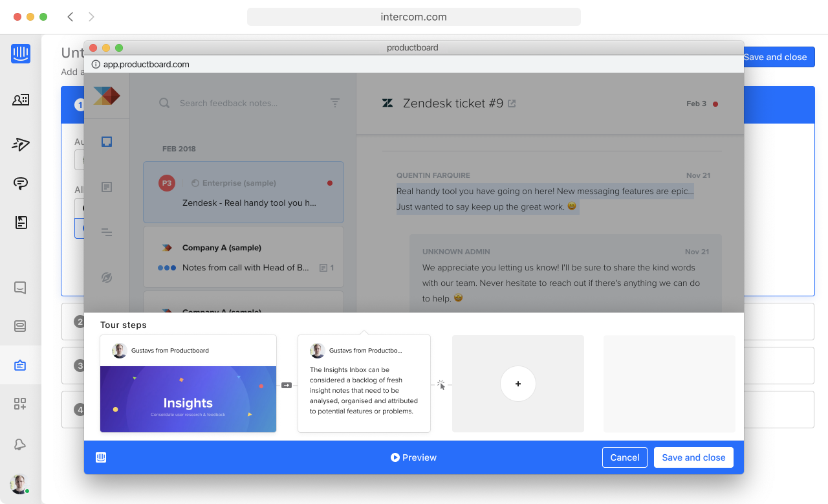Open the Inbox icon in Intercom sidebar
The width and height of the screenshot is (828, 504).
(20, 287)
